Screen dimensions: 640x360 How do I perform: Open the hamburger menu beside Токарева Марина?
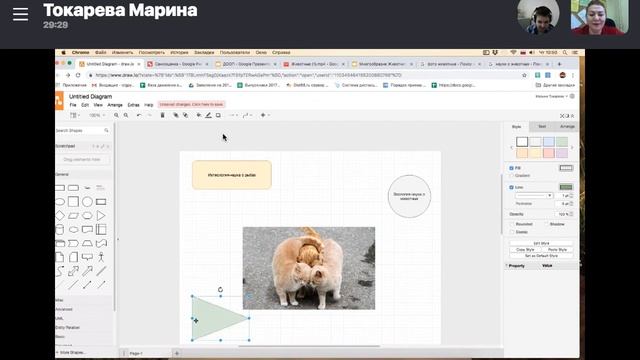[20, 14]
